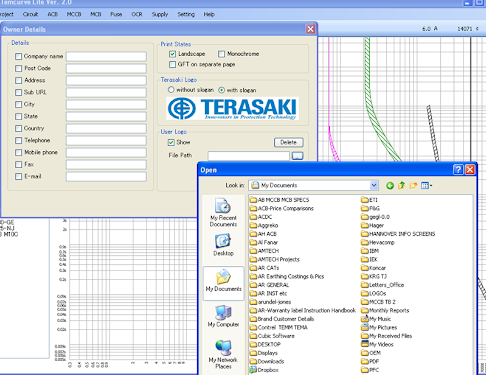This screenshot has width=486, height=375.
Task: Close the Open file dialog
Action: click(470, 170)
